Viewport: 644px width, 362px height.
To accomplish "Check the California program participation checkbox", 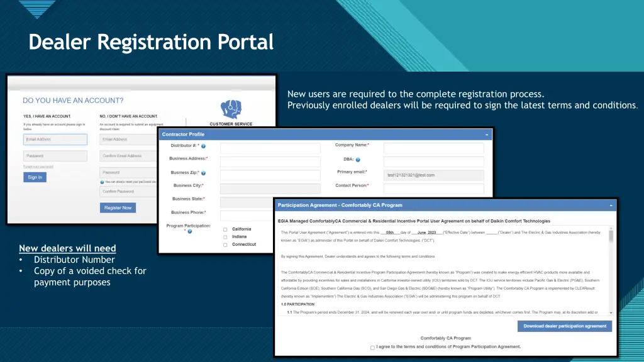I will click(225, 229).
